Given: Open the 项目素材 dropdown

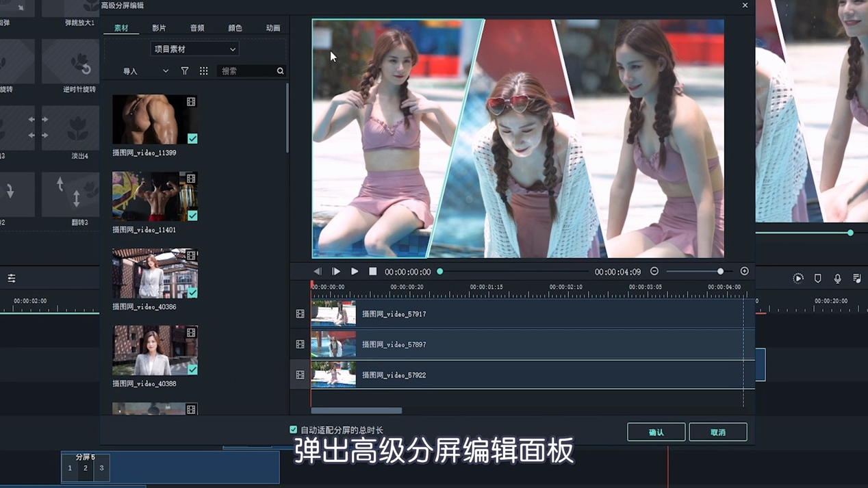Looking at the screenshot, I should pyautogui.click(x=194, y=49).
